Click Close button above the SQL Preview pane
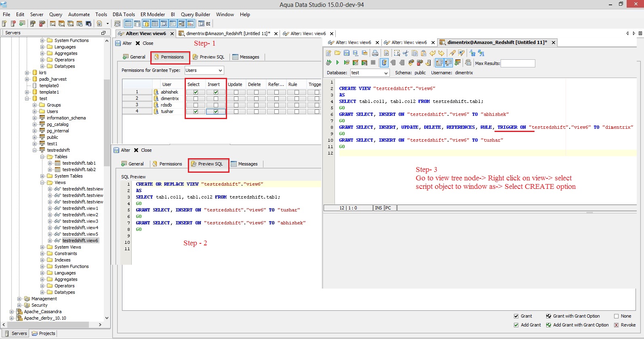Image resolution: width=644 pixels, height=339 pixels. point(143,150)
